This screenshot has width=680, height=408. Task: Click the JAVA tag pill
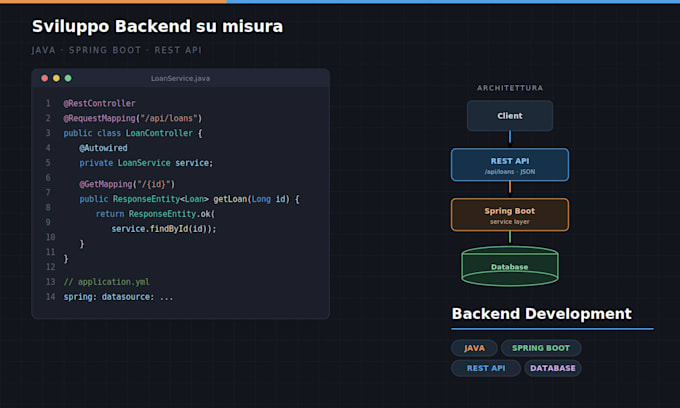[x=474, y=348]
